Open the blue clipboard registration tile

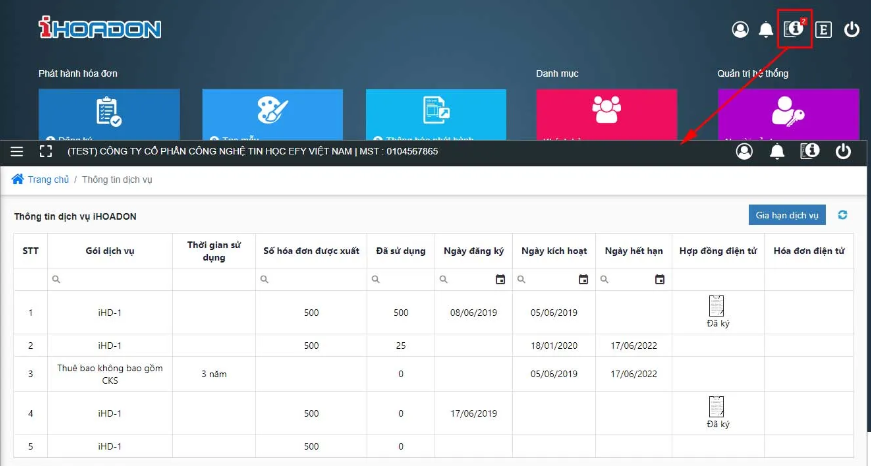point(109,114)
